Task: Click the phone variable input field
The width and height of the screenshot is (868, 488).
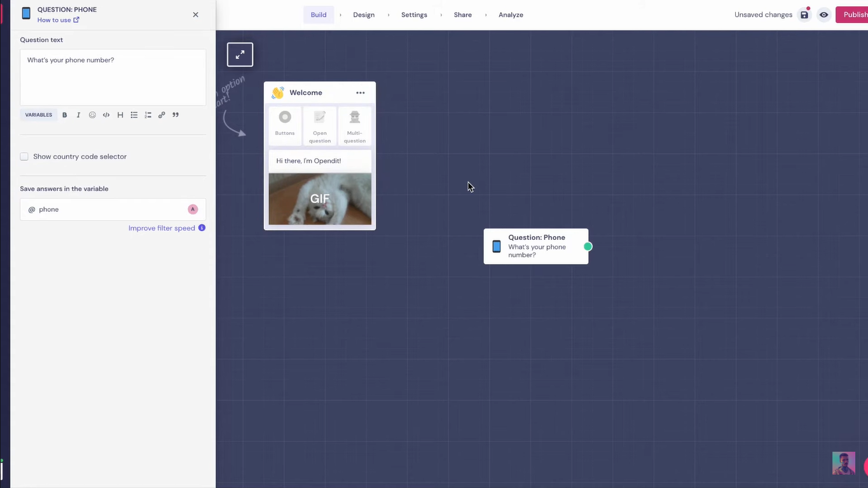Action: [113, 209]
